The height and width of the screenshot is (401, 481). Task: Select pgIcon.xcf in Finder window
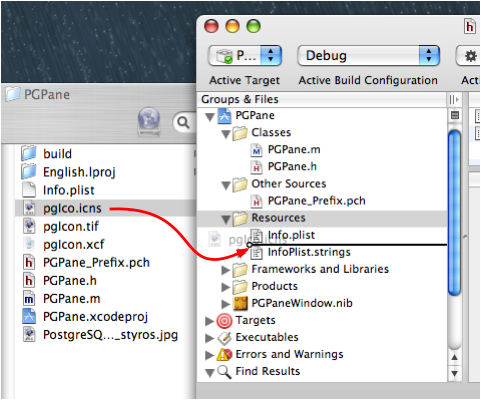(x=74, y=244)
